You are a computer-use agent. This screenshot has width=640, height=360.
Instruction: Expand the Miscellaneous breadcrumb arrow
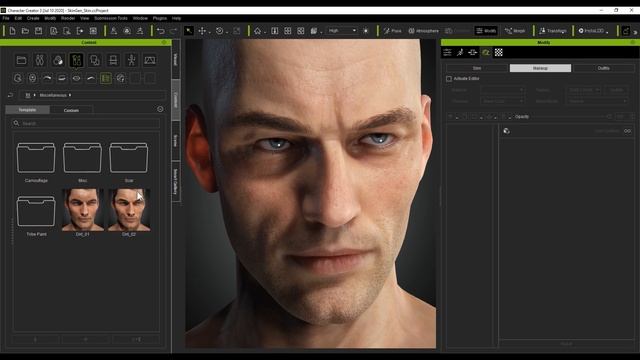(70, 95)
